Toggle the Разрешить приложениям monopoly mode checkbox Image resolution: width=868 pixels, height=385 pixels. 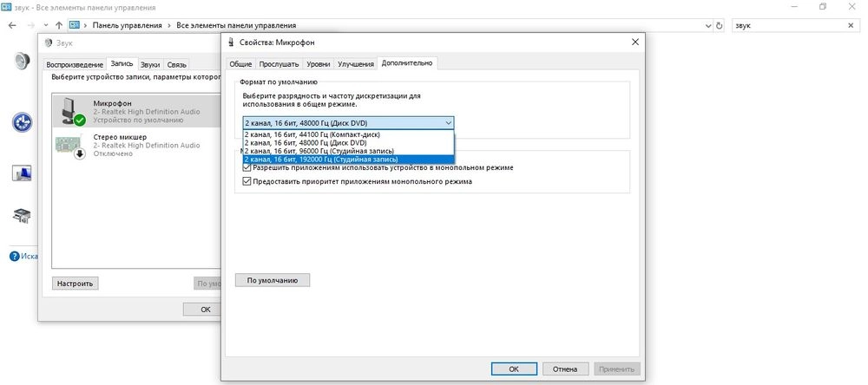click(247, 167)
